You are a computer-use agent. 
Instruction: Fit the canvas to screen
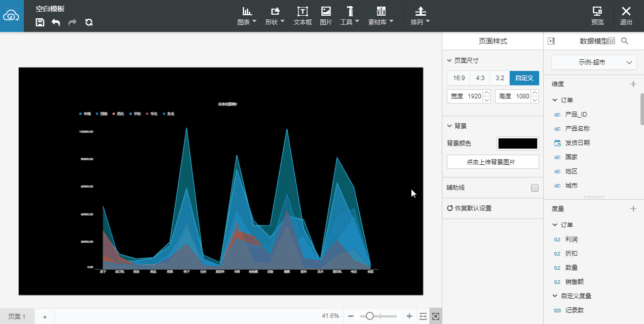(x=436, y=316)
